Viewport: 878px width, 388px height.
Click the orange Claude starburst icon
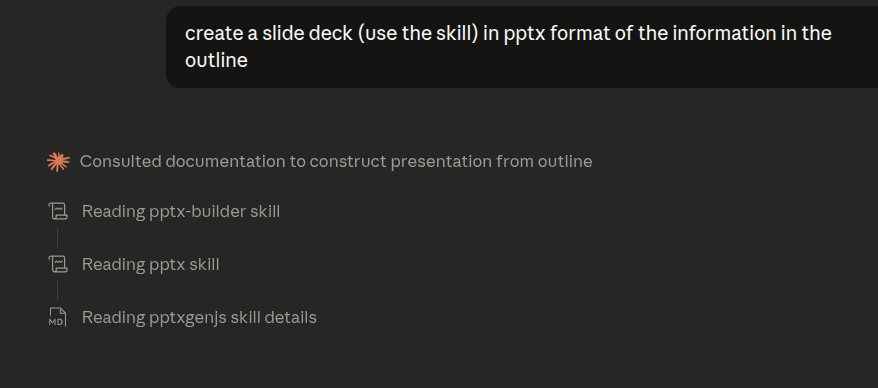pos(58,162)
